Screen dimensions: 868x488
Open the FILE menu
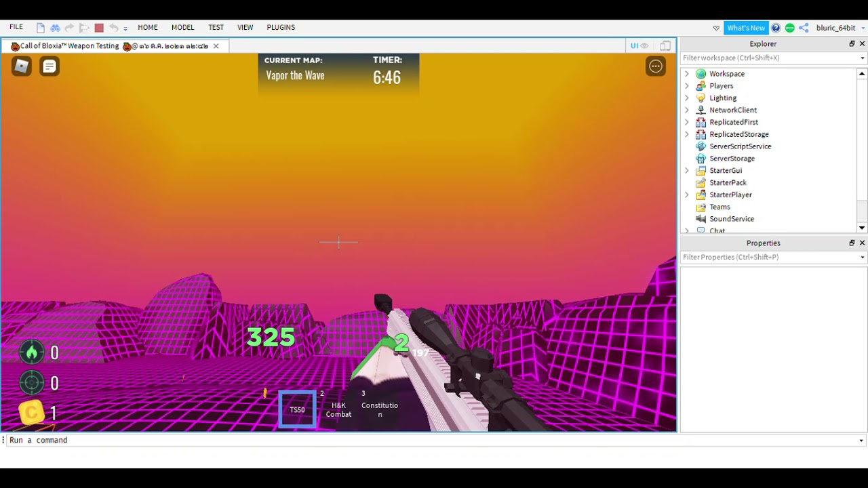tap(16, 27)
